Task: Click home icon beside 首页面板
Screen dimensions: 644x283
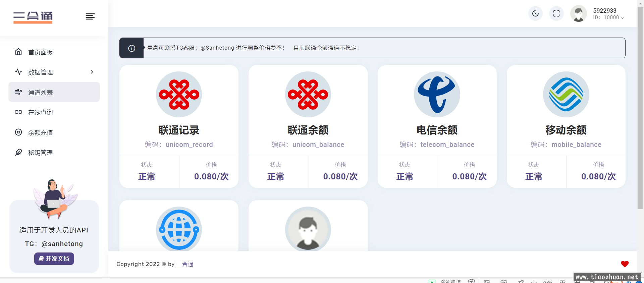Action: point(18,52)
